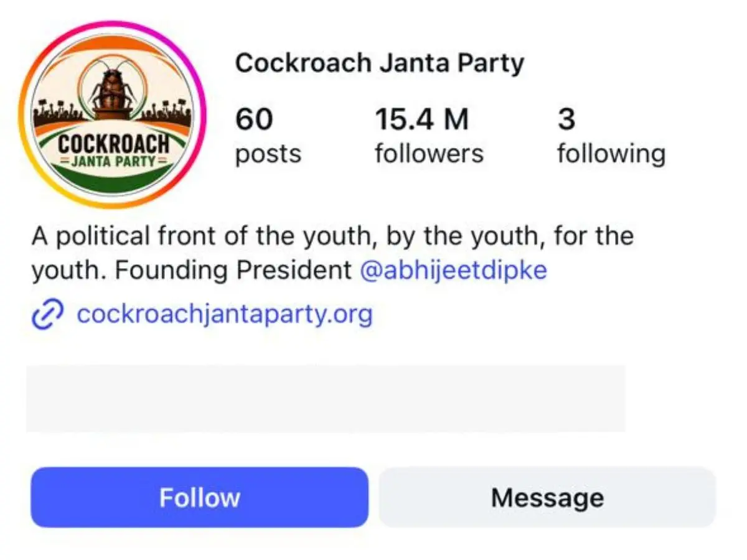Screen dimensions: 747x560
Task: Click the COCKROACH banner text in logo
Action: click(113, 145)
